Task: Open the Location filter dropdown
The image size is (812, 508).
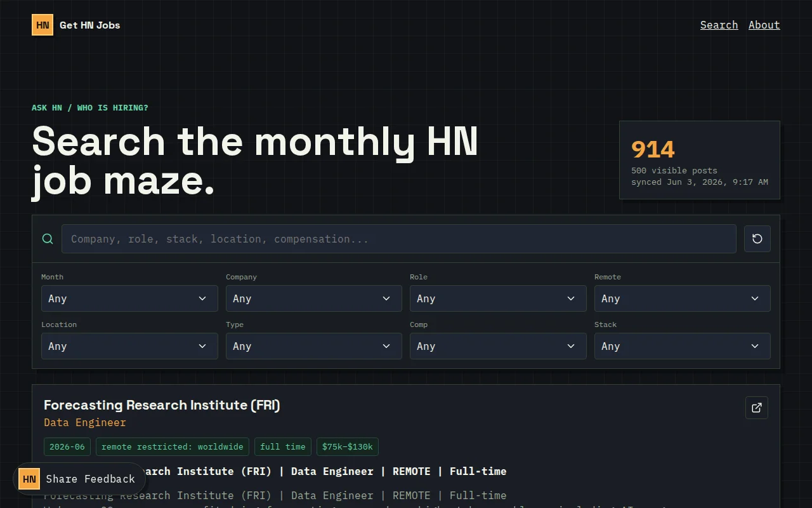Action: pyautogui.click(x=129, y=346)
